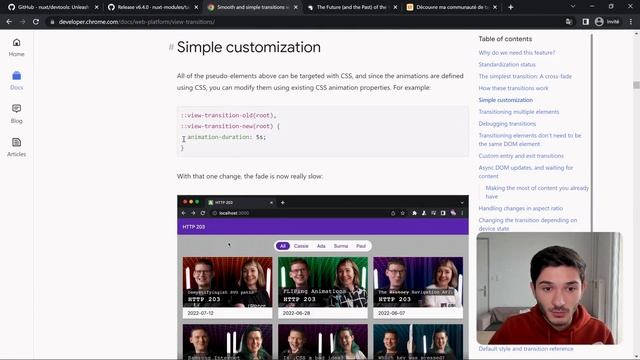Image resolution: width=640 pixels, height=360 pixels.
Task: Jump to 'Async DOM updates, and waiting for content'
Action: [526, 172]
